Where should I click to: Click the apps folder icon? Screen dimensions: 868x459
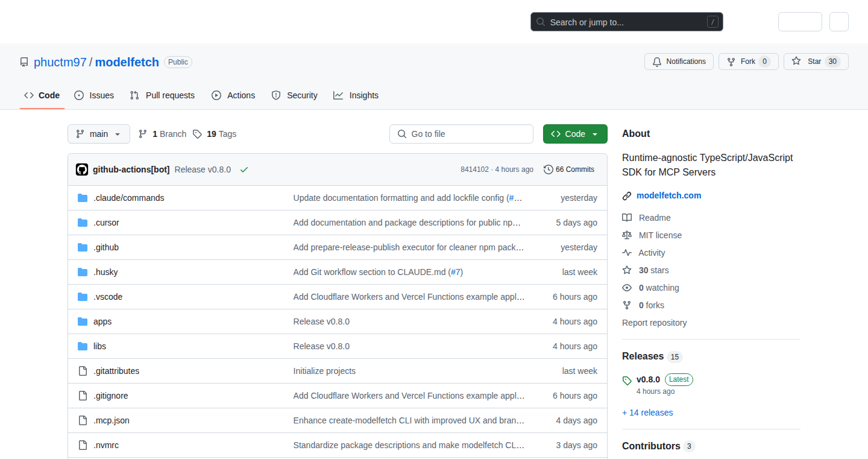coord(83,321)
